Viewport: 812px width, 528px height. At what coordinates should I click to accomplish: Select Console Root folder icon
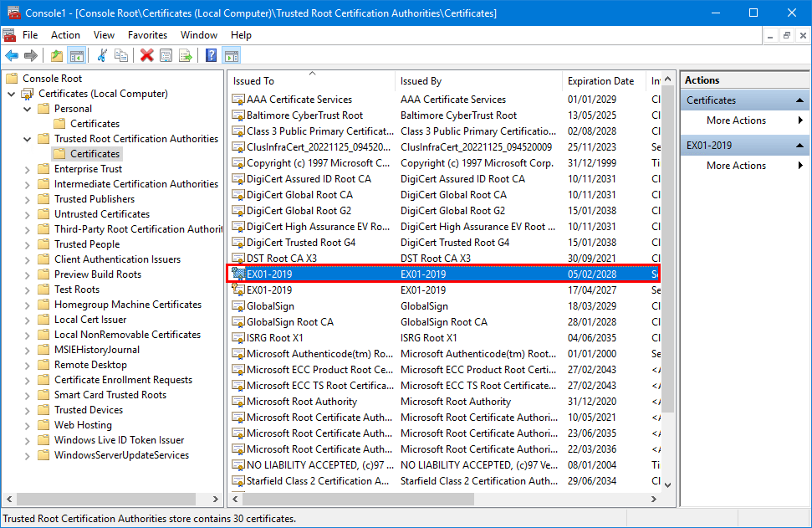[12, 79]
